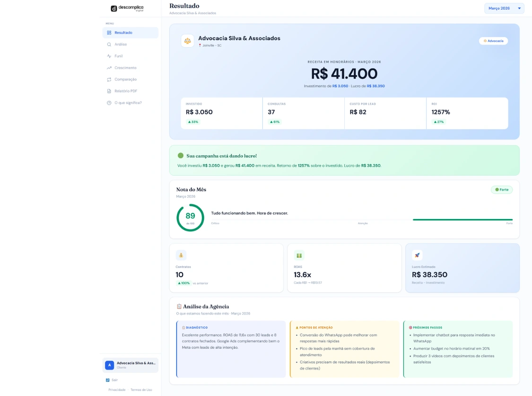Click the Termos de Uso link
532x396 pixels.
coord(141,389)
